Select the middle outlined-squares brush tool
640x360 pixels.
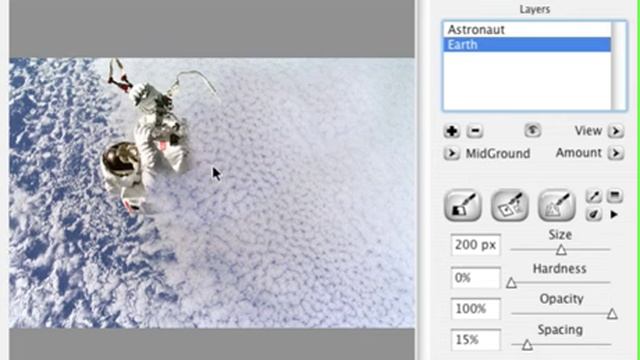[x=509, y=205]
